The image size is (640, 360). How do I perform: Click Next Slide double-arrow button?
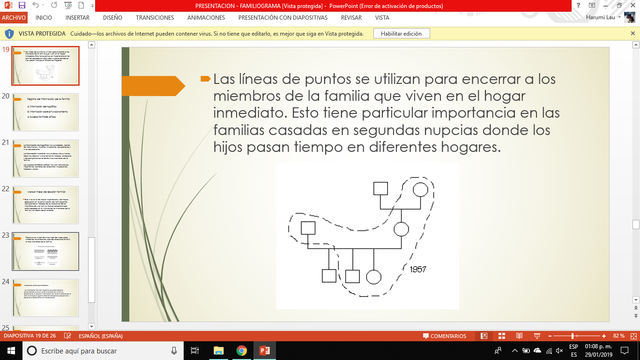636,316
